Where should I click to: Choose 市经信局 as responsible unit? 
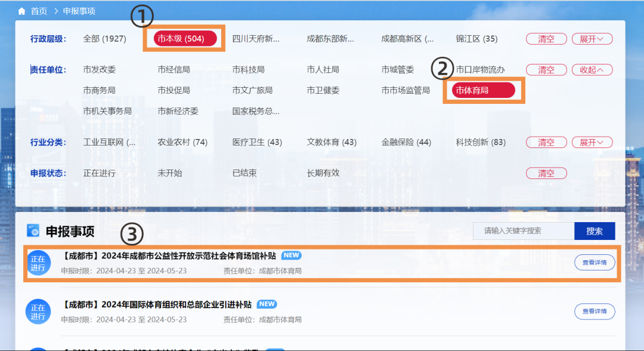[174, 69]
